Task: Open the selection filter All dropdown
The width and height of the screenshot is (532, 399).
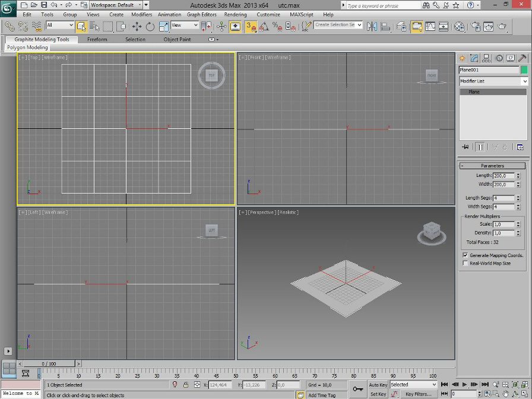Action: click(x=60, y=25)
